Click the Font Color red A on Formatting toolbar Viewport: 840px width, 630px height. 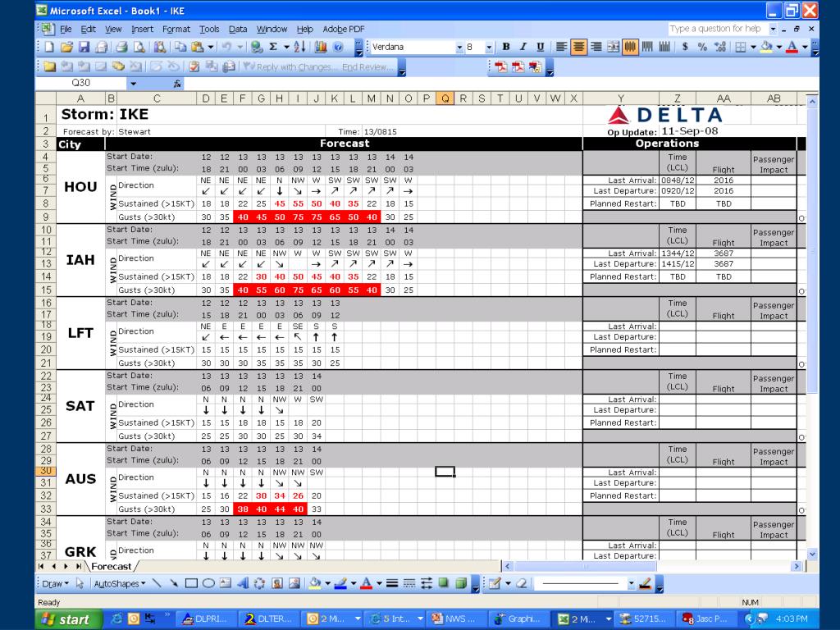(x=792, y=47)
